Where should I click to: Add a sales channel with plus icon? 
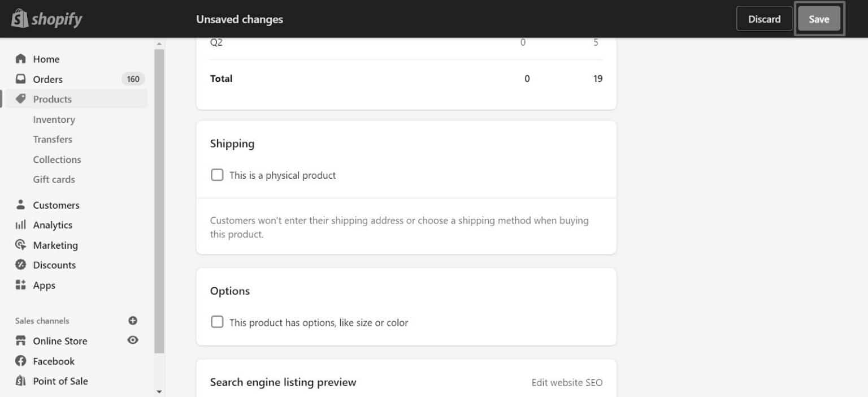pyautogui.click(x=133, y=321)
